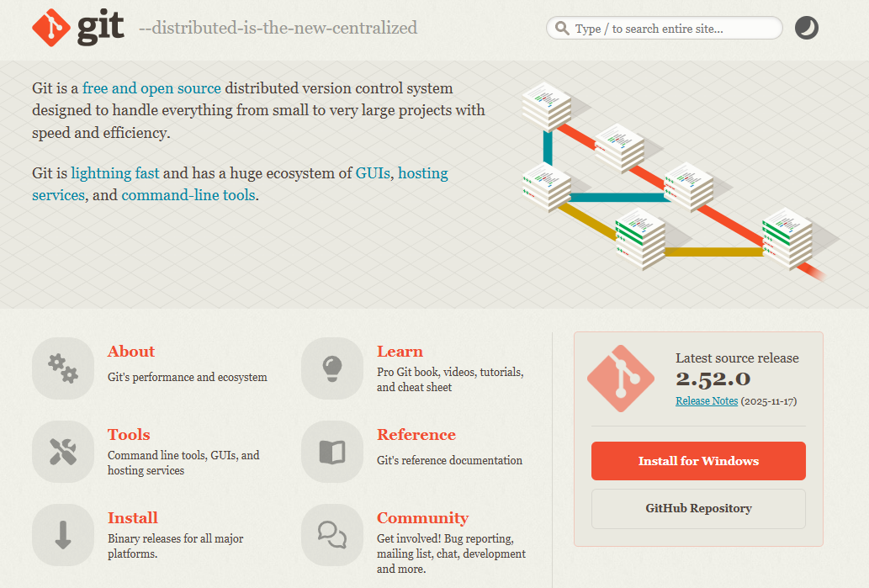Click the '2.52.0' version number

coord(713,379)
